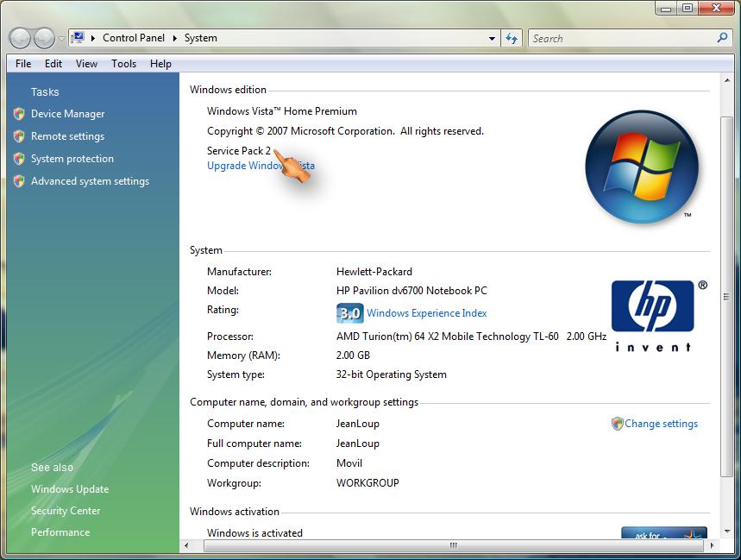Open Windows Update under See also
The width and height of the screenshot is (741, 560).
click(70, 489)
